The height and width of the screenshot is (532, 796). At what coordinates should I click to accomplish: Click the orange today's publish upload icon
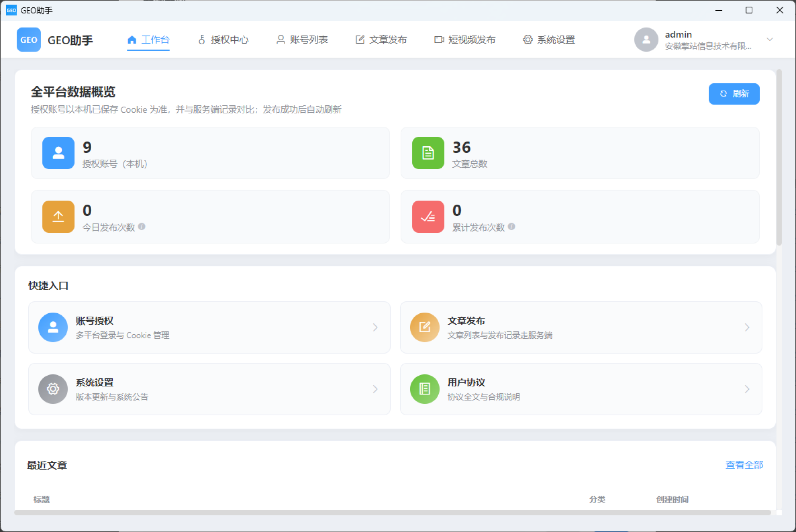58,216
